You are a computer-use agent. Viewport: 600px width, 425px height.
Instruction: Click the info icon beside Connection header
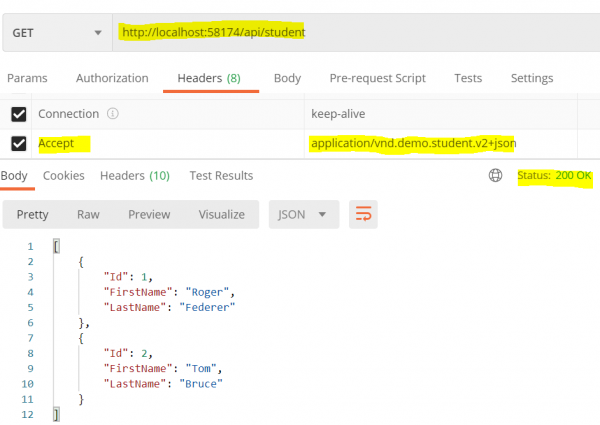[113, 114]
